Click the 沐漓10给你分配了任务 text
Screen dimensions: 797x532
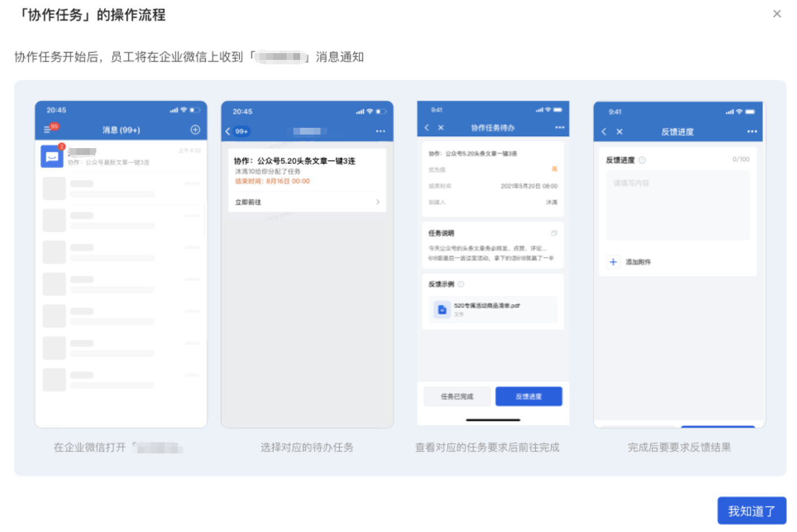coord(268,171)
